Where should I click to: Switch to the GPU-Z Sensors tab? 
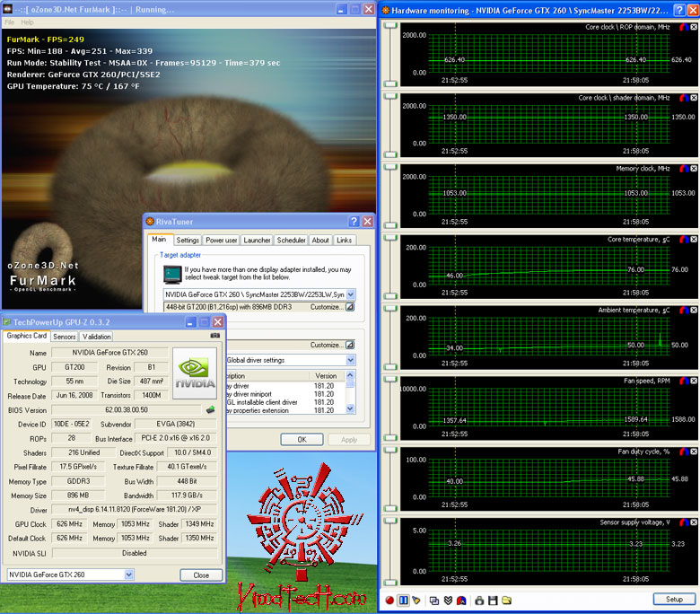(x=65, y=337)
